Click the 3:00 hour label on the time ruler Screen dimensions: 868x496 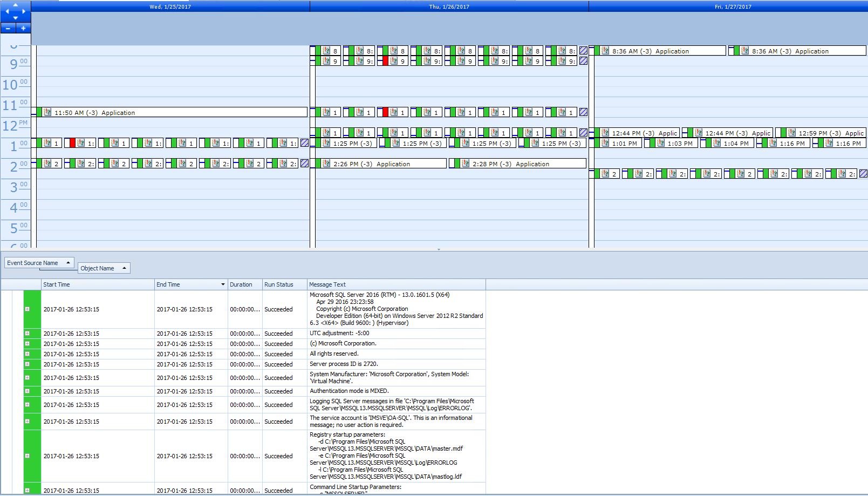click(x=18, y=187)
